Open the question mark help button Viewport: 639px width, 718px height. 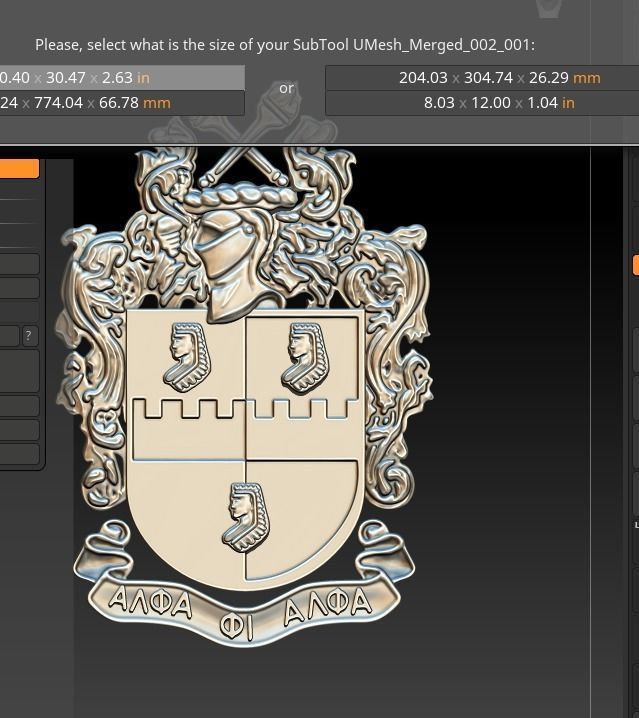click(x=29, y=336)
